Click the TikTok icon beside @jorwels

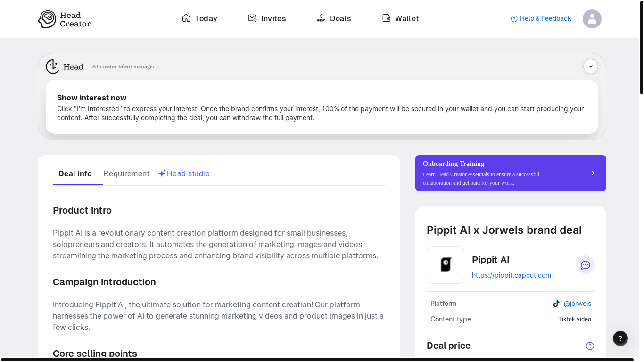coord(556,304)
